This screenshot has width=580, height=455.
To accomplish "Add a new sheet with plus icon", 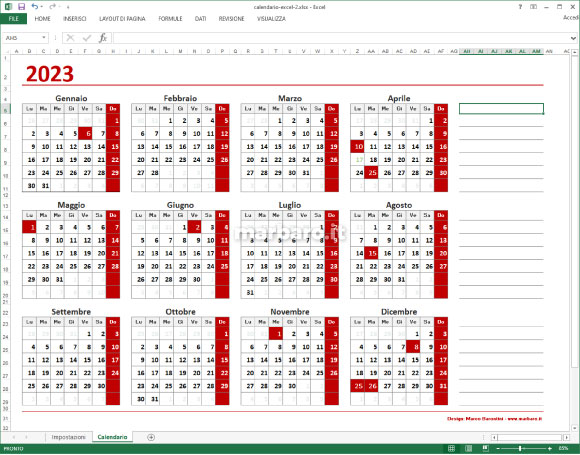I will [x=151, y=437].
